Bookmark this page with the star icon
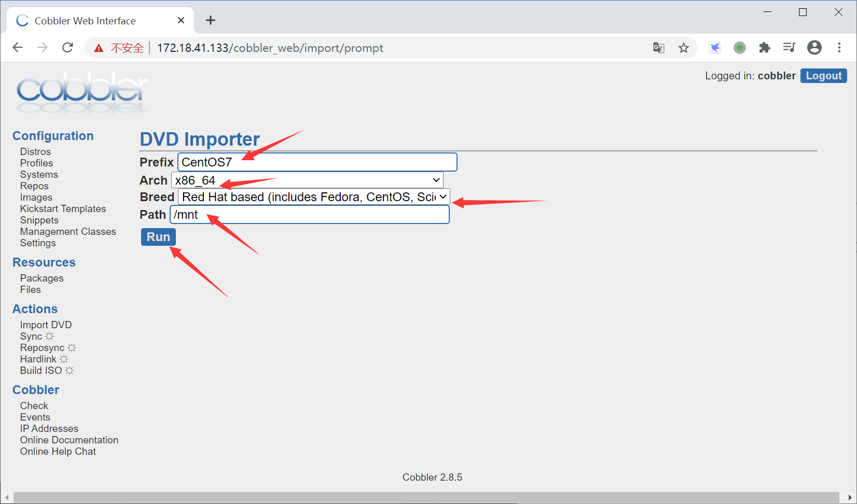Image resolution: width=857 pixels, height=504 pixels. pyautogui.click(x=684, y=48)
